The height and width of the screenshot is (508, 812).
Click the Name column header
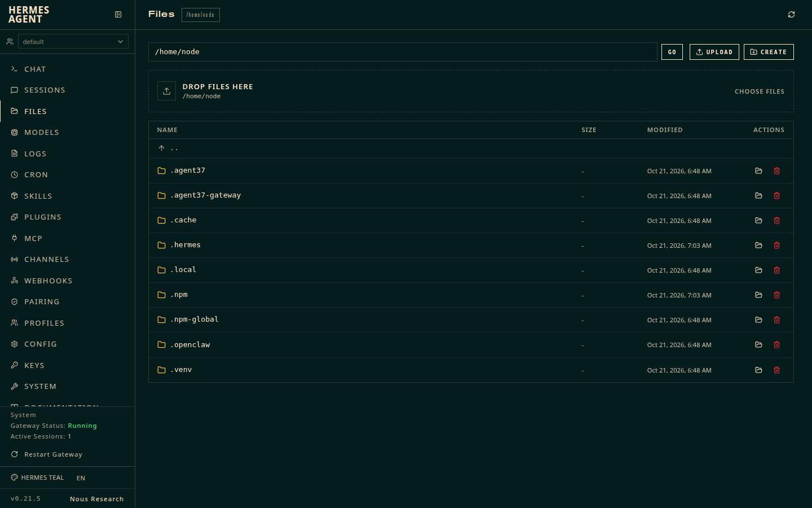point(167,130)
